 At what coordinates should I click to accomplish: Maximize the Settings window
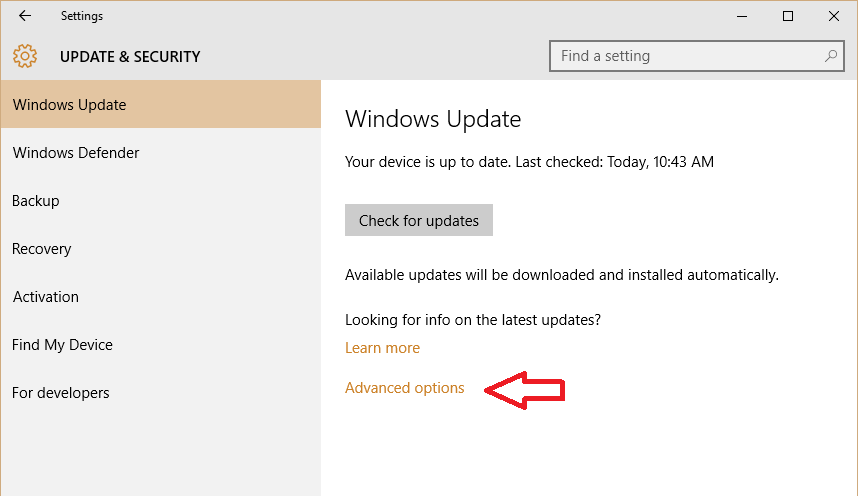pyautogui.click(x=788, y=16)
